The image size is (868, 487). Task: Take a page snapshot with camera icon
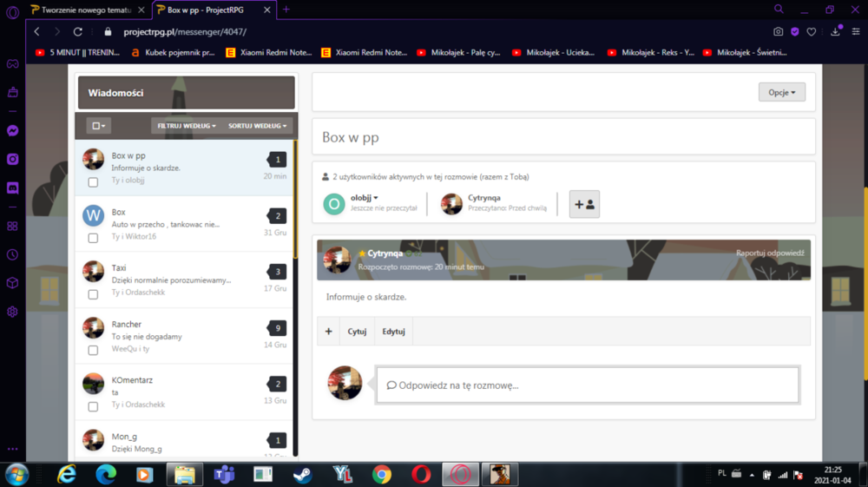point(779,31)
